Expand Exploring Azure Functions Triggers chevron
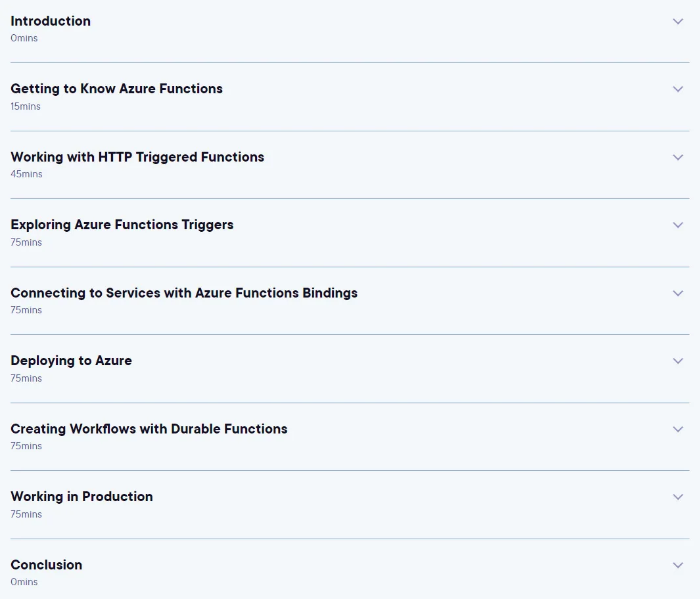The width and height of the screenshot is (700, 599). [678, 225]
